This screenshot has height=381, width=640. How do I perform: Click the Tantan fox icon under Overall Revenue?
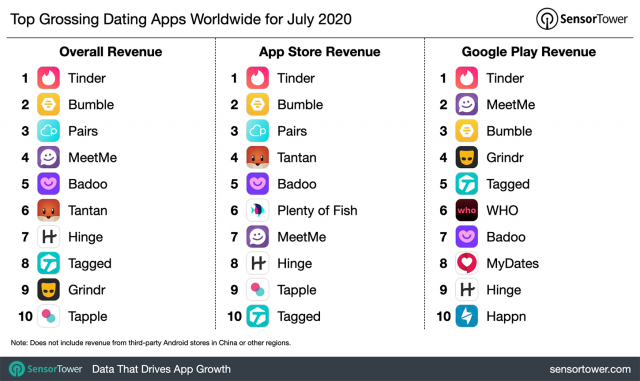point(49,210)
